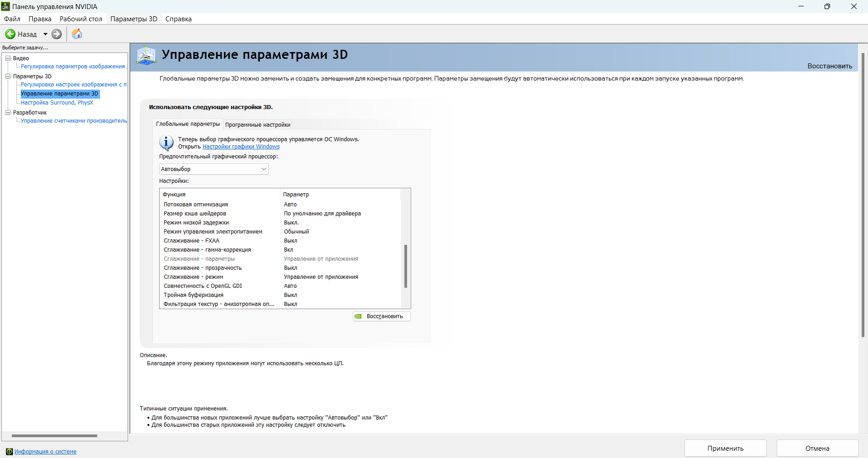
Task: Click the Восстановить button below settings list
Action: click(x=382, y=316)
